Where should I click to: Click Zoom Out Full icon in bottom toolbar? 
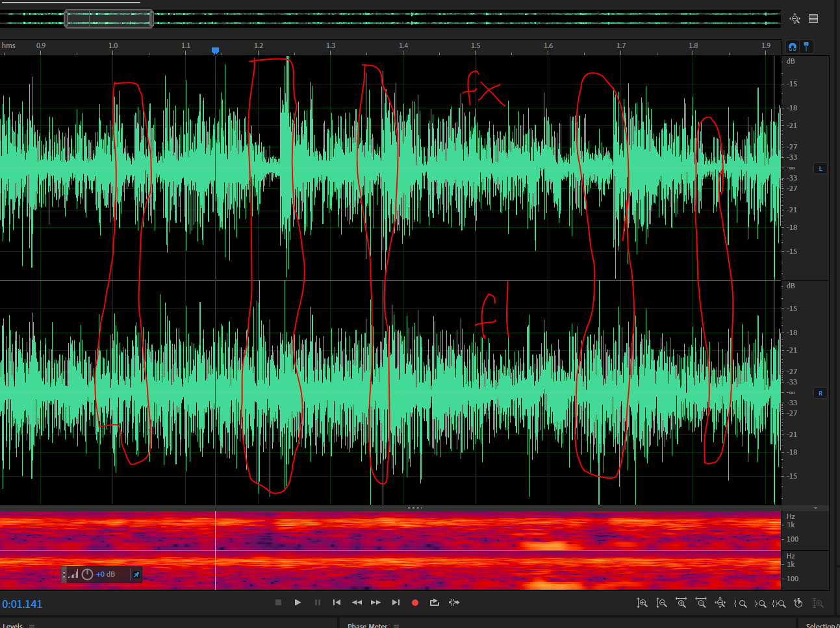point(720,603)
